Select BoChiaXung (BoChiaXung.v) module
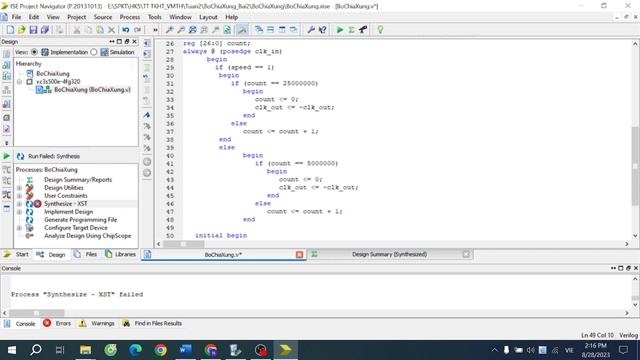640x360 pixels. click(92, 90)
